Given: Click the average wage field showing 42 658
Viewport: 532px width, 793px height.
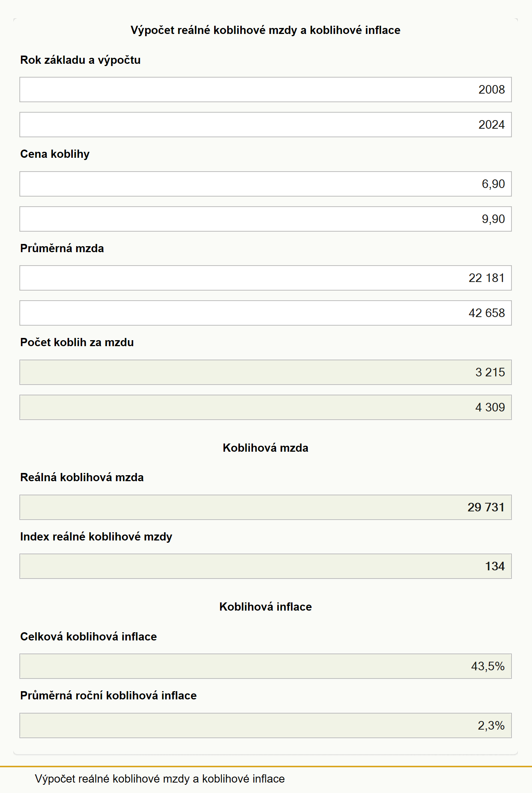Looking at the screenshot, I should pos(266,313).
